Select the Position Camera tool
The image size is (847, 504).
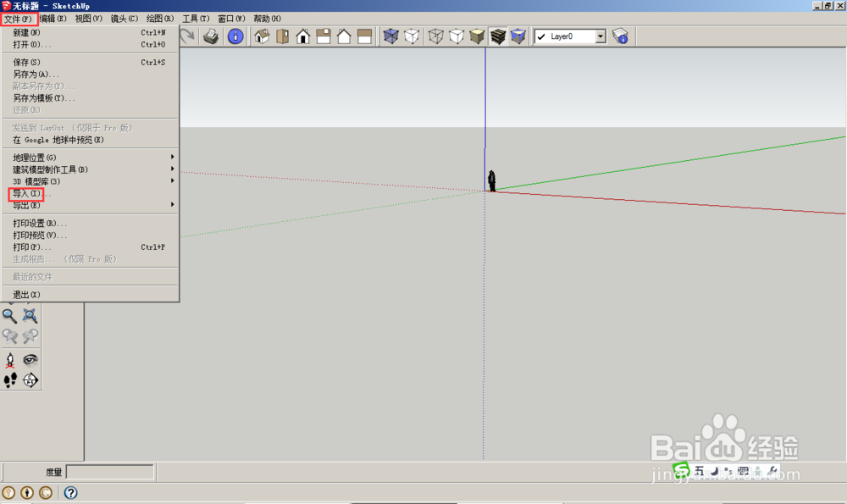(10, 360)
